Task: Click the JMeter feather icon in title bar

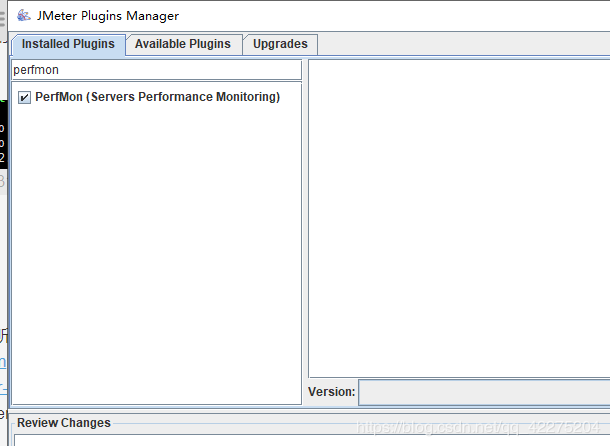Action: point(24,16)
